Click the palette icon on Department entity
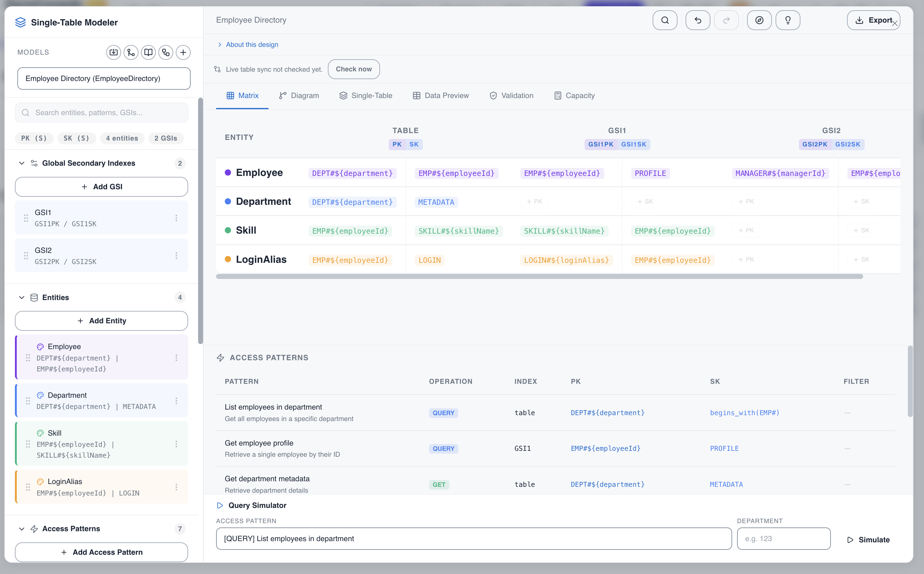The height and width of the screenshot is (574, 924). point(40,395)
